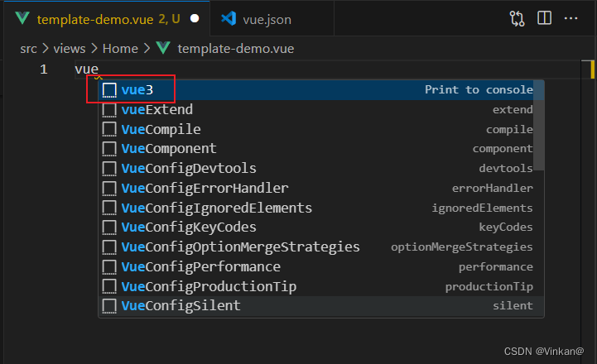Click the snippet icon beside vue3
The height and width of the screenshot is (364, 597).
pos(109,90)
